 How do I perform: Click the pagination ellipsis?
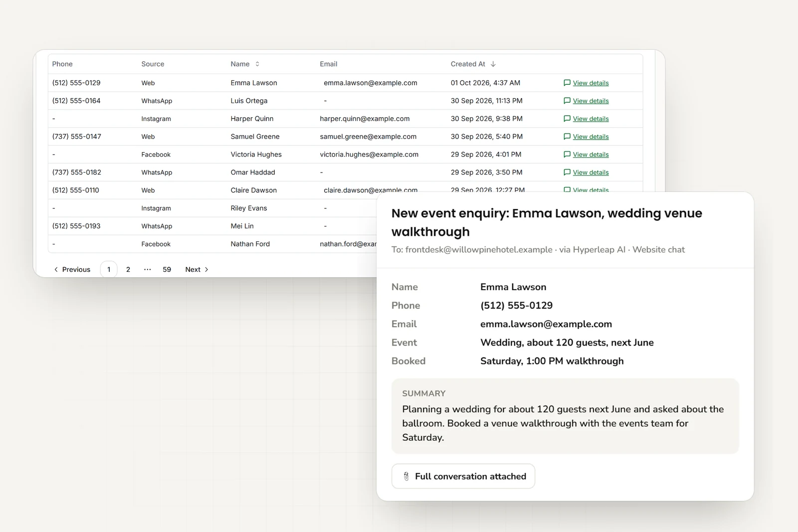click(x=148, y=269)
